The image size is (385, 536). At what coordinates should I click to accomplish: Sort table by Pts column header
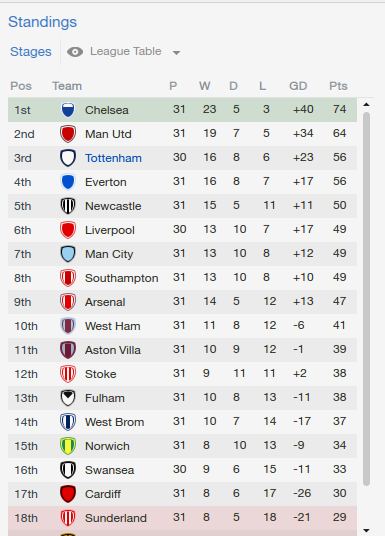338,86
